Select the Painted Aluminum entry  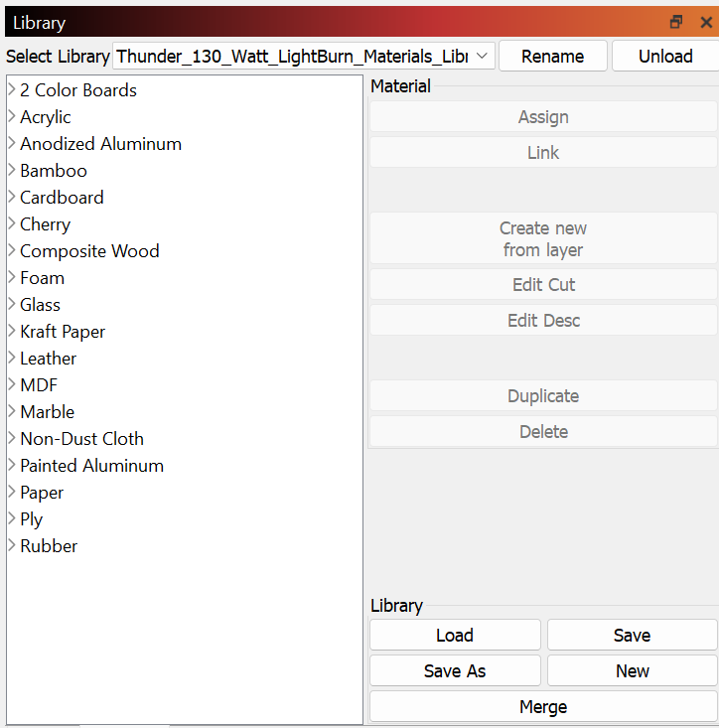[91, 466]
